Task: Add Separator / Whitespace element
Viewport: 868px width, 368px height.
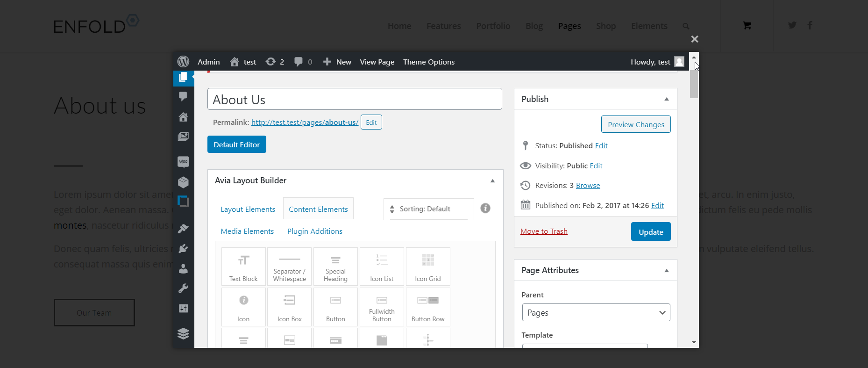Action: tap(290, 267)
